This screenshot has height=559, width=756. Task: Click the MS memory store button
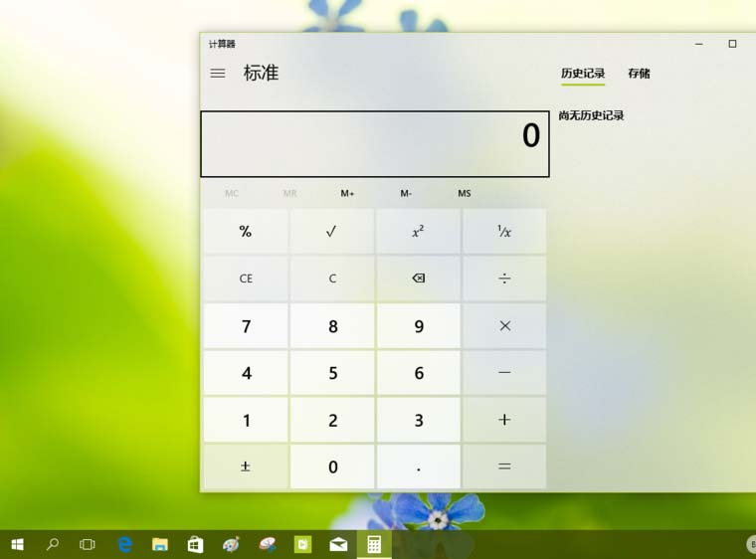[465, 194]
